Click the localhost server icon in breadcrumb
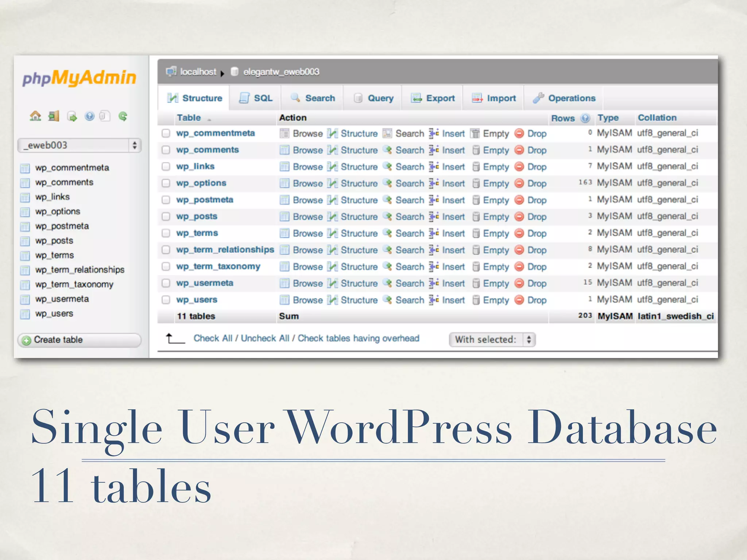The height and width of the screenshot is (560, 747). [171, 71]
